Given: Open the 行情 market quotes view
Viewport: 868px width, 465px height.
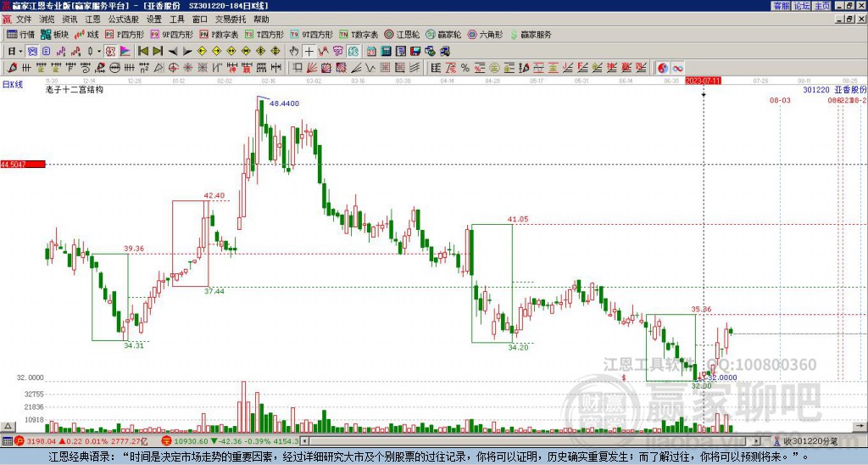Looking at the screenshot, I should coord(20,34).
